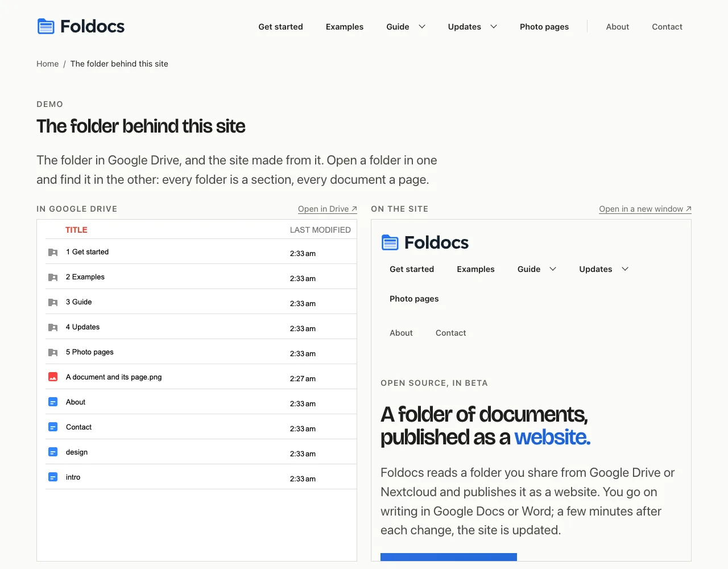Click the Foldocs wordmark in header
The width and height of the screenshot is (728, 569).
click(92, 26)
